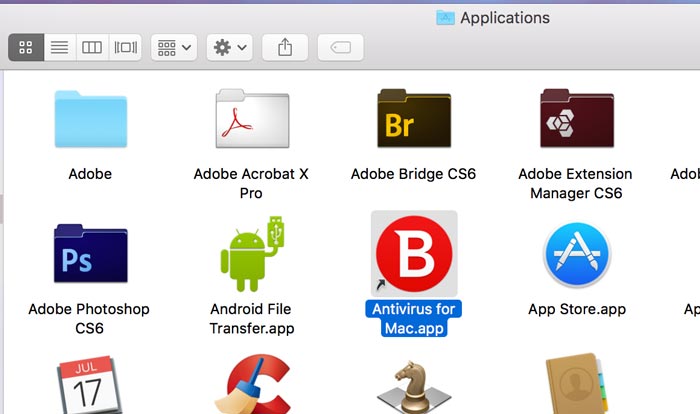Switch to list view mode

click(60, 47)
